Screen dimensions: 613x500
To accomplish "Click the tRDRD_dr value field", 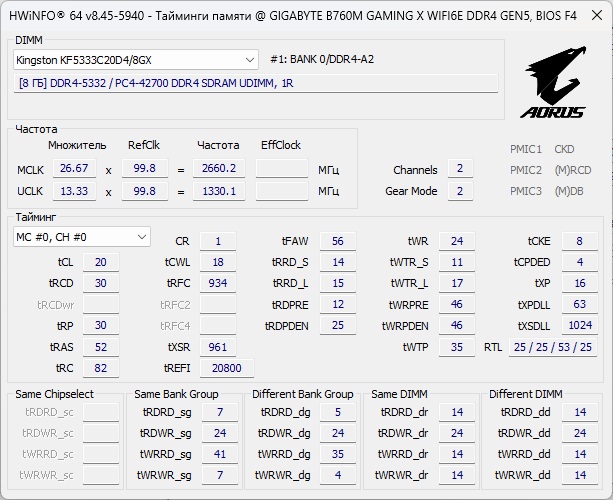I will click(457, 412).
